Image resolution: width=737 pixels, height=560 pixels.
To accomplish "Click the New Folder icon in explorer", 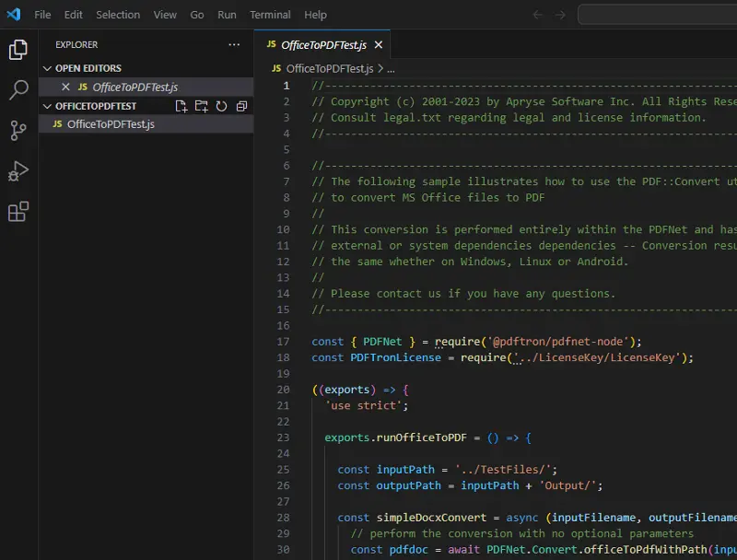I will coord(202,106).
